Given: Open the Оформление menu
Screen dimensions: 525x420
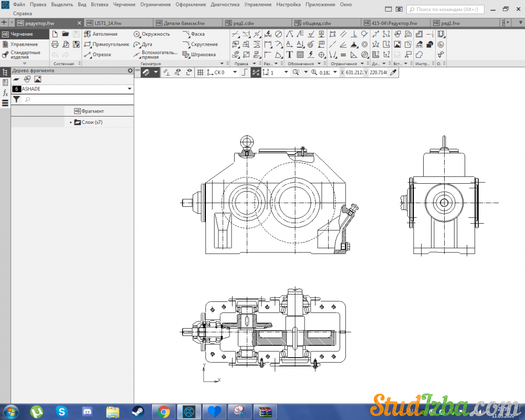Looking at the screenshot, I should click(191, 4).
